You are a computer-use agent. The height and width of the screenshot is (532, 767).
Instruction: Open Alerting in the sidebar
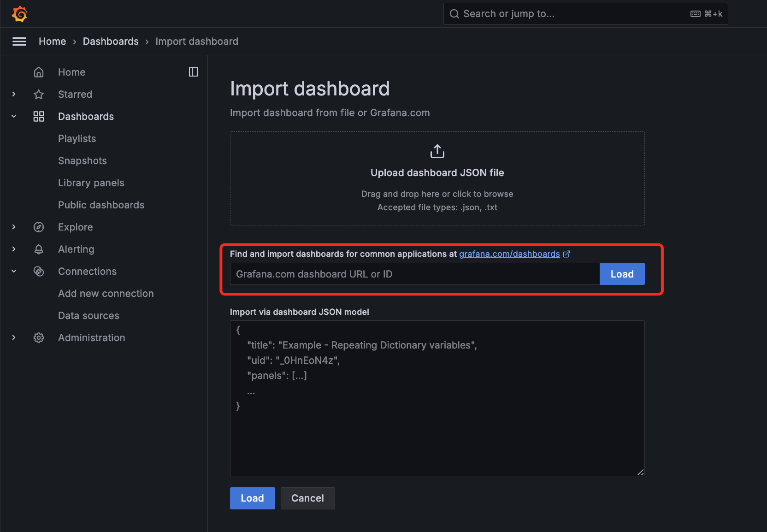click(76, 249)
